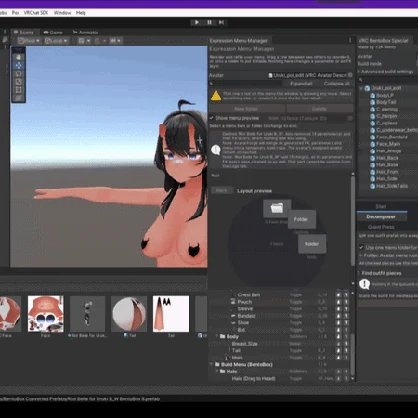Open the Expression Menu Manager options menu
418x418 pixels.
pyautogui.click(x=350, y=40)
